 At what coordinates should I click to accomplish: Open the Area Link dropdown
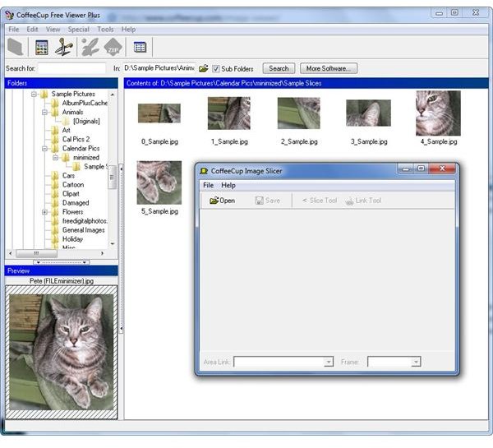point(328,362)
